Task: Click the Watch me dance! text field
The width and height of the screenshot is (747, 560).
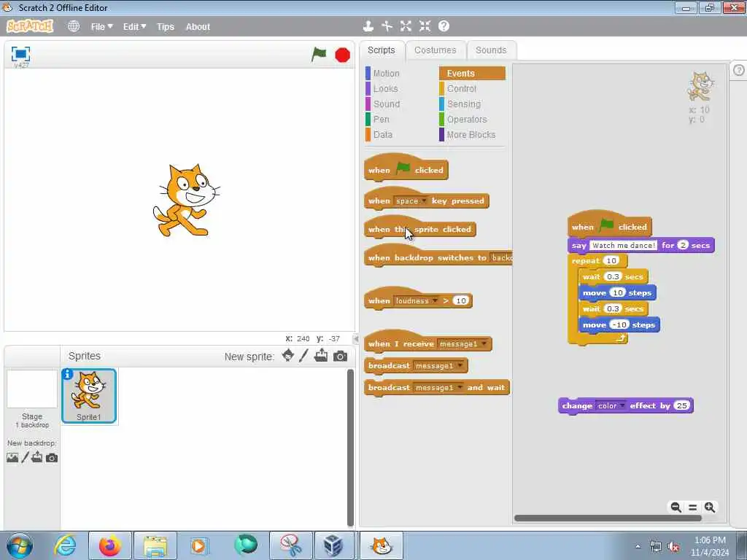Action: click(x=624, y=245)
